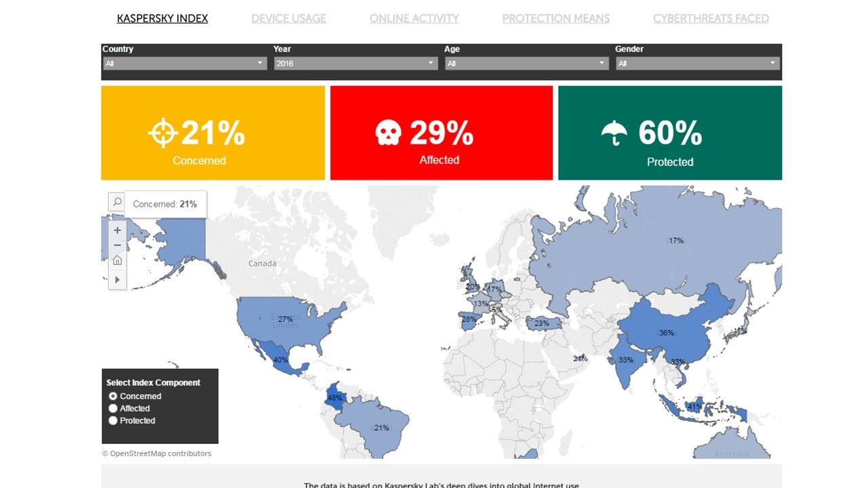Select Mexico showing 40% on the map
868x488 pixels.
[x=281, y=360]
